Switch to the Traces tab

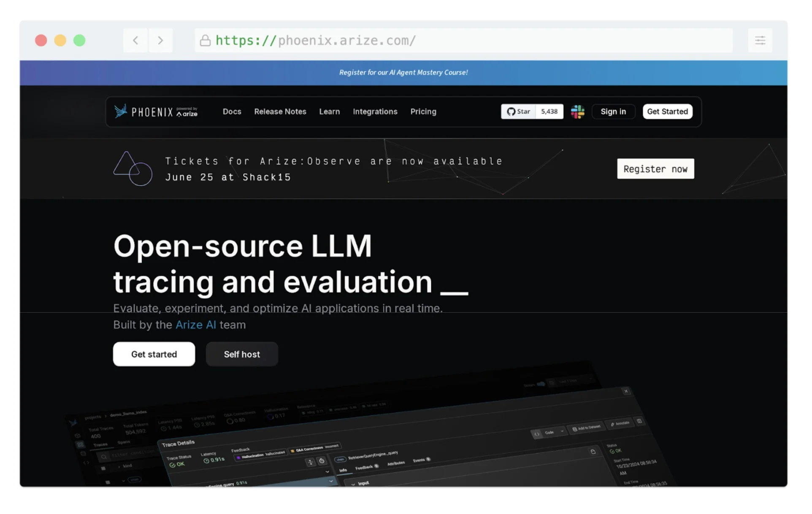[101, 444]
